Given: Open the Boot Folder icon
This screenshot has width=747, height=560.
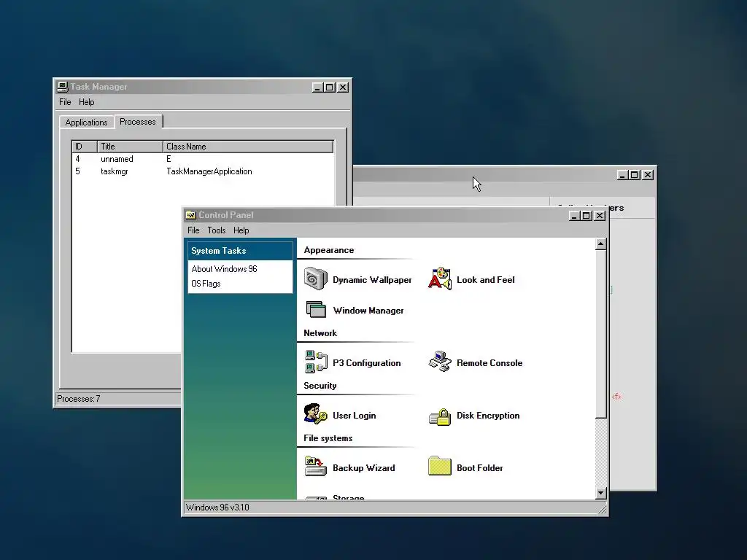Looking at the screenshot, I should [440, 466].
